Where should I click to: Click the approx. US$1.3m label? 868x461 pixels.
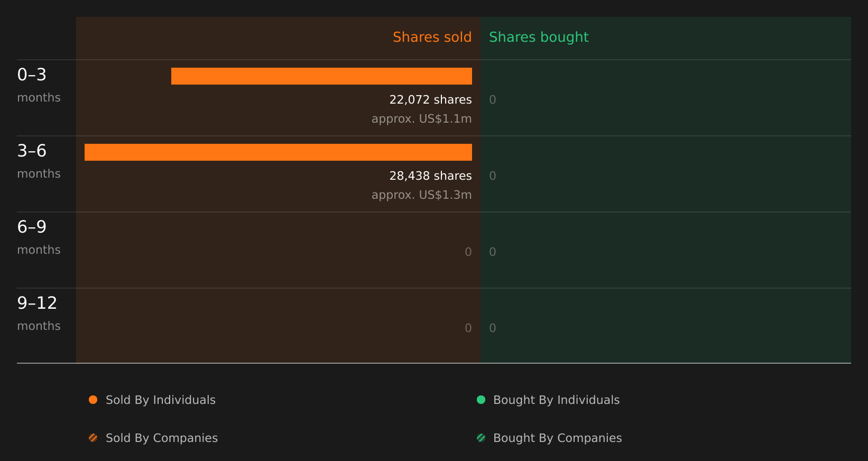pyautogui.click(x=421, y=195)
